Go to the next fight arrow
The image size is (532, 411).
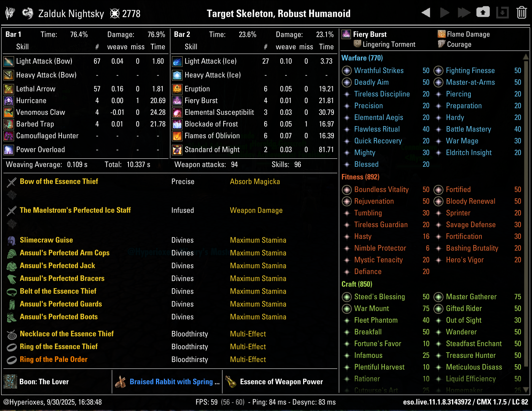tap(445, 13)
